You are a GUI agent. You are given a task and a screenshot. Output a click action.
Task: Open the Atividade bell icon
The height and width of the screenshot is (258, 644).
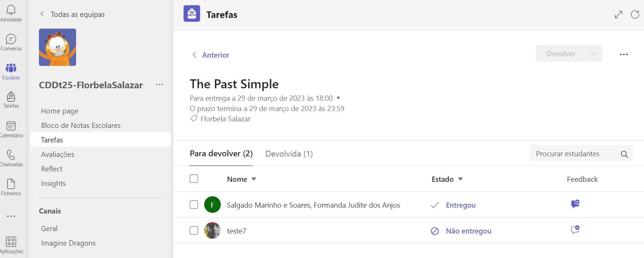[x=11, y=13]
